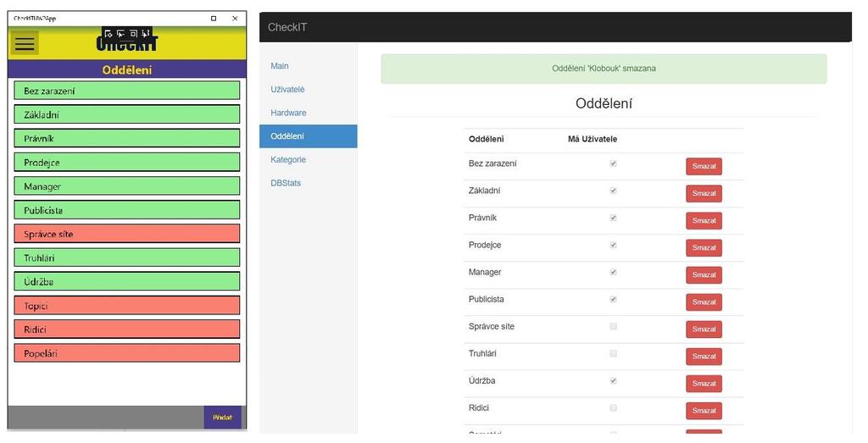868x443 pixels.
Task: Click the Oddělení title bar in the app
Action: (127, 69)
